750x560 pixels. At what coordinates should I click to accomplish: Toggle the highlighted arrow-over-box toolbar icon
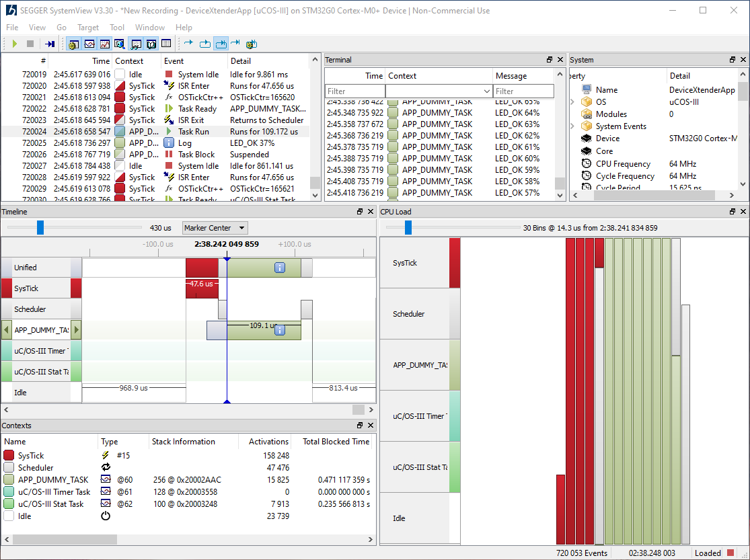[x=221, y=44]
